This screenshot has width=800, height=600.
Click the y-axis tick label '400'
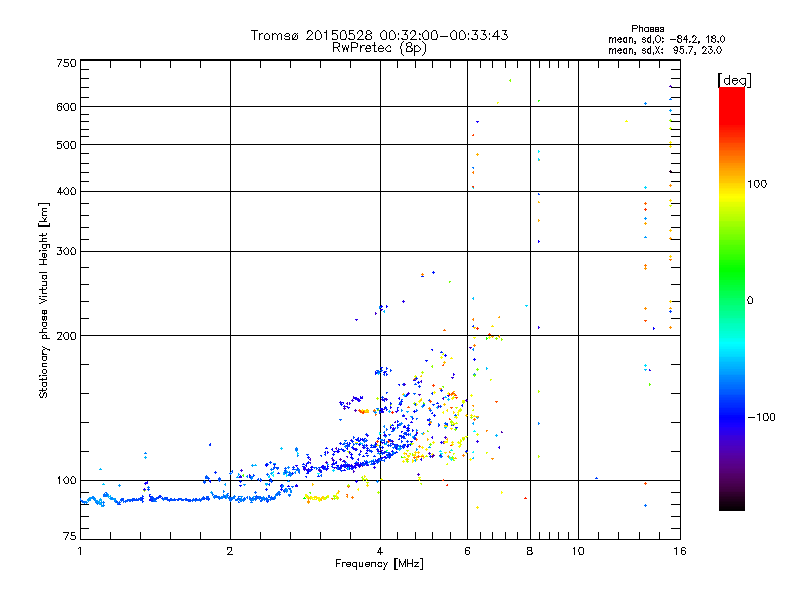66,192
